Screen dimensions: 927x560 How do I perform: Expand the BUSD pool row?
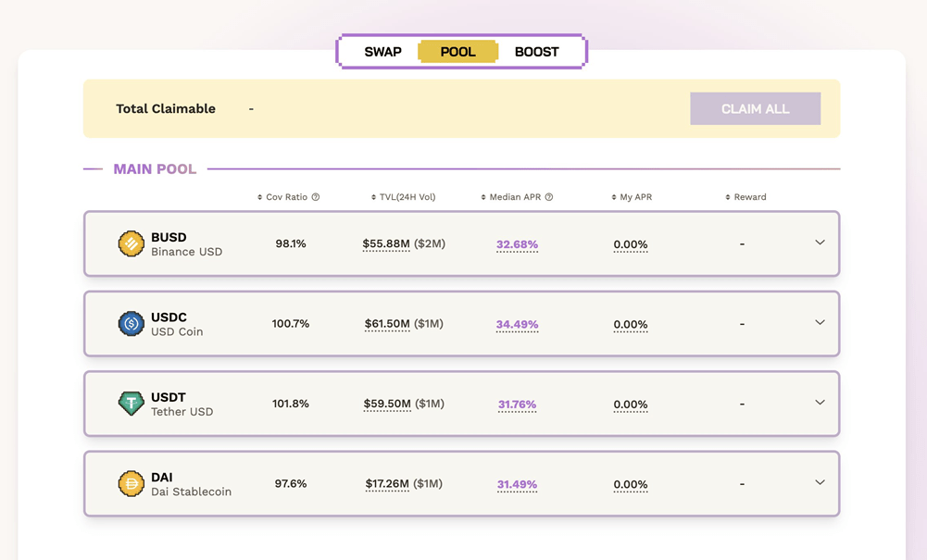[x=820, y=243]
